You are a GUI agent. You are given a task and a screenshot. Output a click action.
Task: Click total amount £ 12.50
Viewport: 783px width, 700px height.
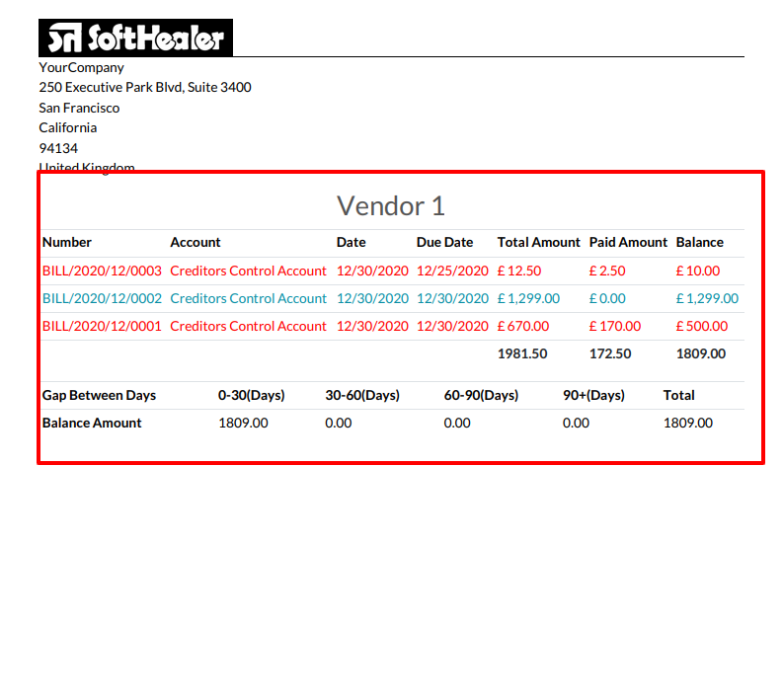519,271
